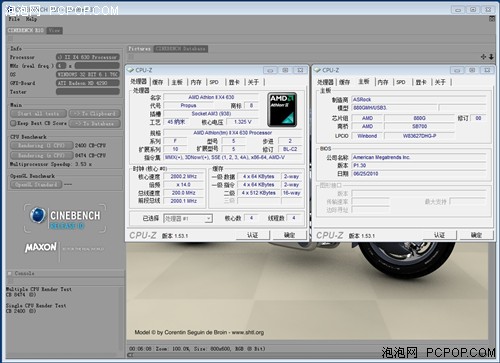Click the left CPU-Z title bar icon

[x=130, y=70]
